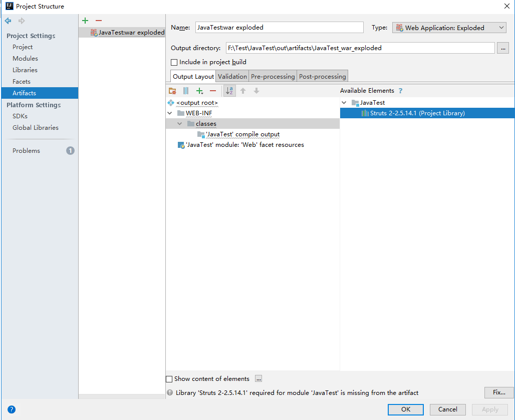Collapse JavaTest in Available Elements

(344, 103)
